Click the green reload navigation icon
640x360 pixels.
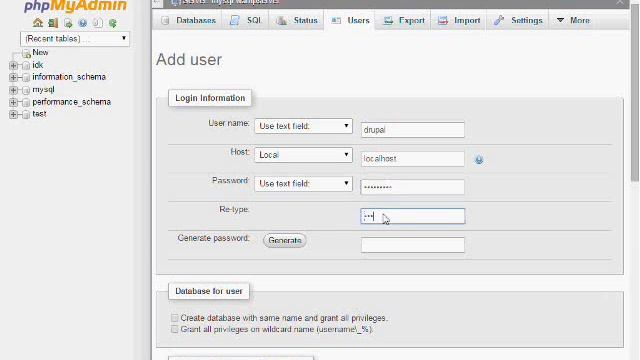click(x=113, y=23)
